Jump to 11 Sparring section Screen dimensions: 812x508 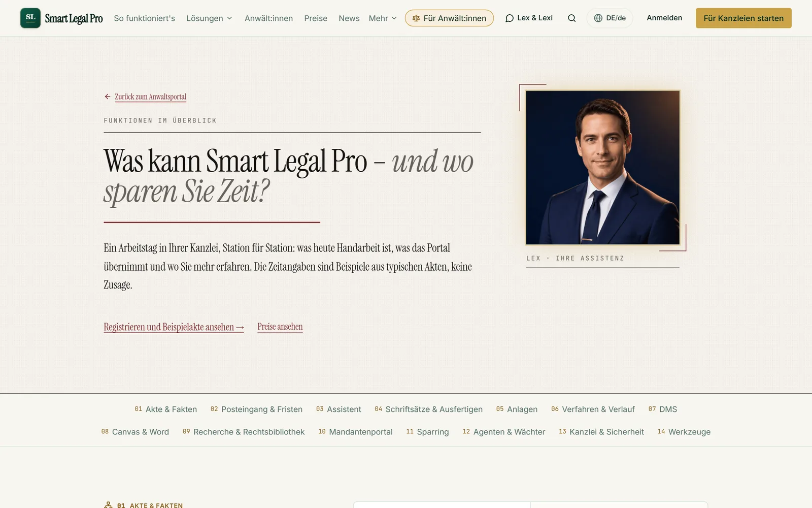coord(427,432)
